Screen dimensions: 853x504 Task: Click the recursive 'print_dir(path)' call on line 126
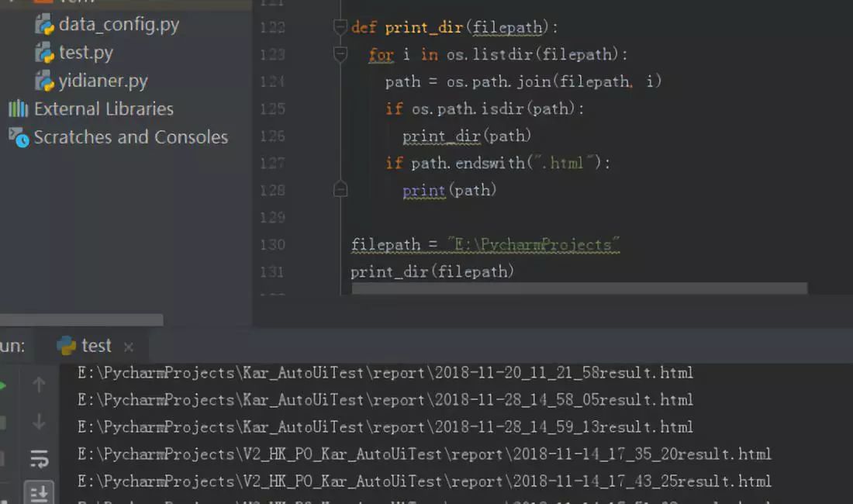coord(467,136)
